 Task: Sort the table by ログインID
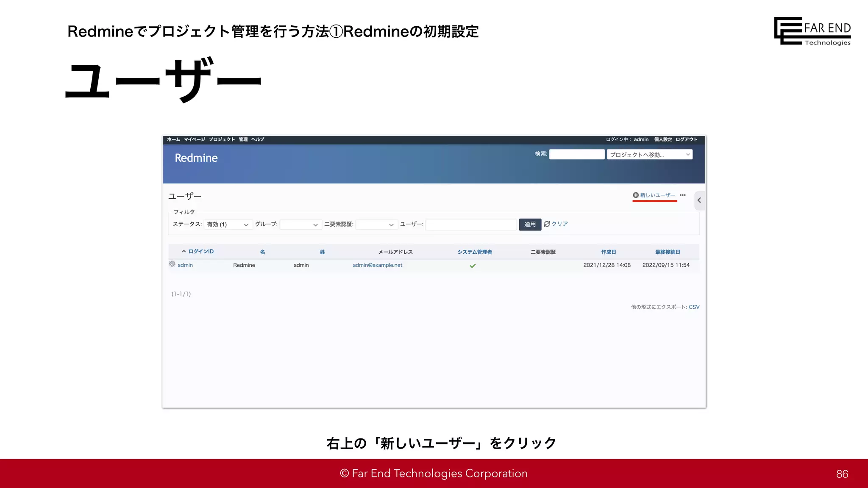pyautogui.click(x=201, y=251)
